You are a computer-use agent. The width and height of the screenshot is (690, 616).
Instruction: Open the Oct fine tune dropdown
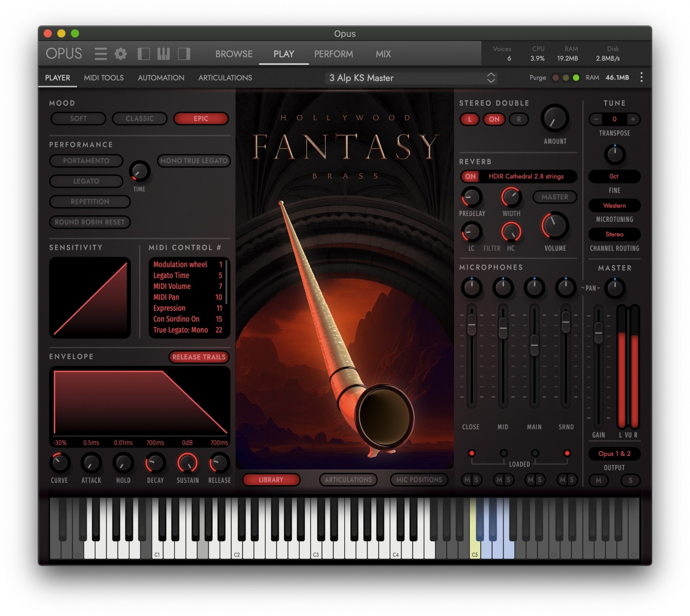tap(614, 177)
